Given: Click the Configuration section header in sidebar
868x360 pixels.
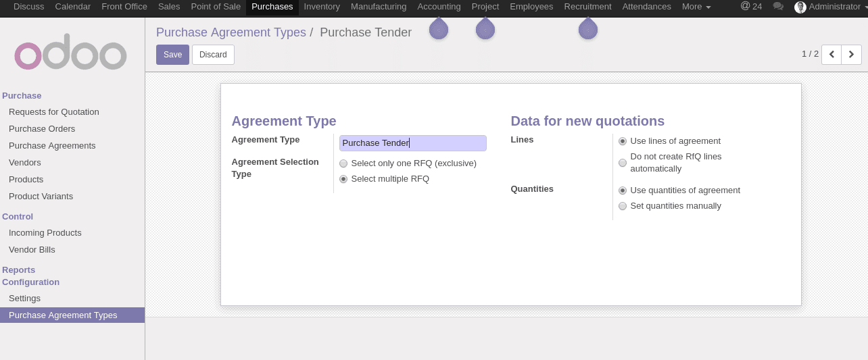Looking at the screenshot, I should click(x=30, y=282).
